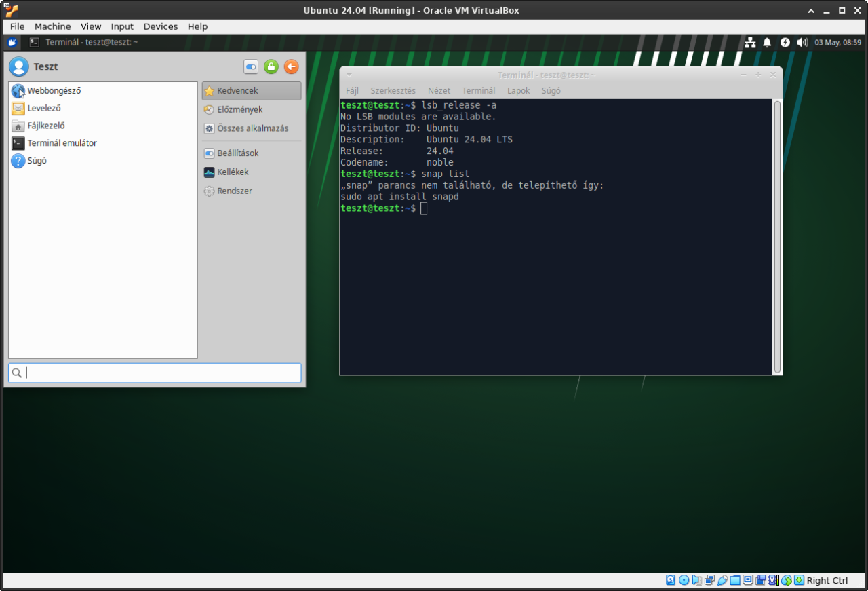868x591 pixels.
Task: Open the terminal Terminál menu
Action: pos(479,90)
